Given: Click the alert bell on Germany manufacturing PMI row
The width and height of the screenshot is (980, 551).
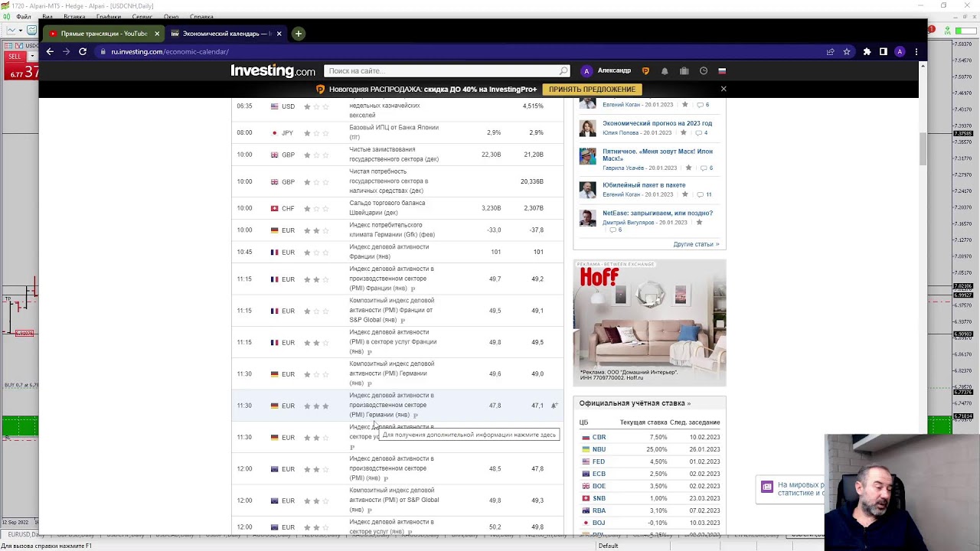Looking at the screenshot, I should pyautogui.click(x=554, y=406).
